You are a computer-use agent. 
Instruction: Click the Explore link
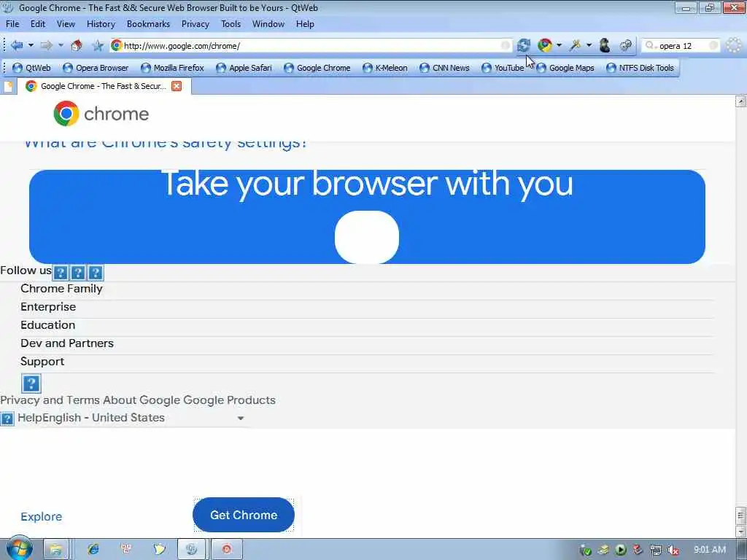42,517
